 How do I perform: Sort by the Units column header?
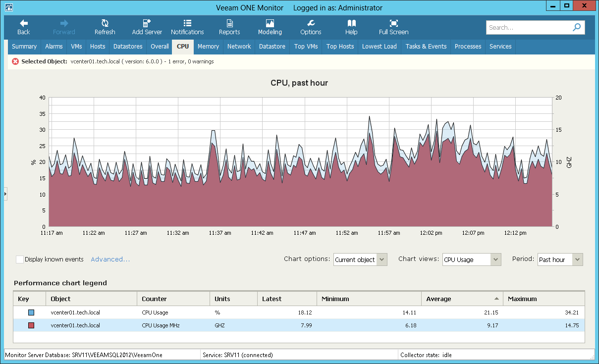point(234,299)
